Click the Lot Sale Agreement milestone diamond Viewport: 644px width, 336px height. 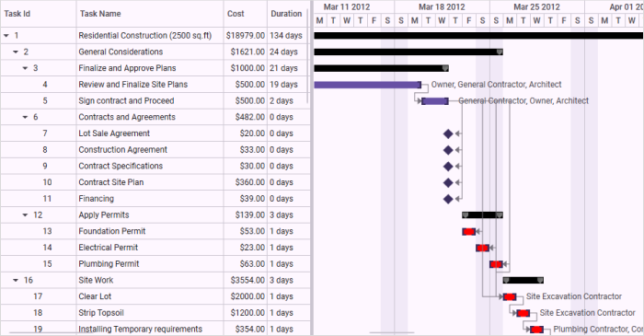(448, 133)
